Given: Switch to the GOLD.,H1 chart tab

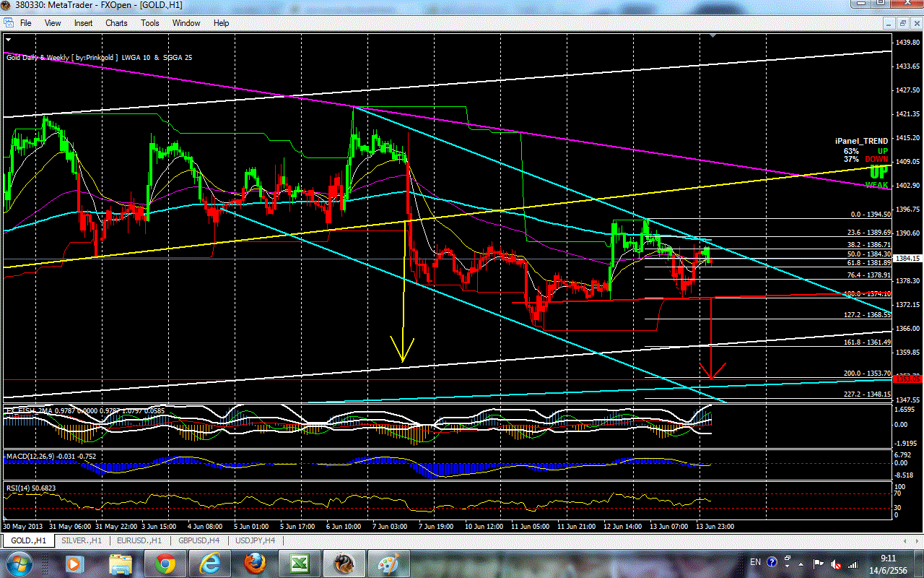Looking at the screenshot, I should point(29,540).
